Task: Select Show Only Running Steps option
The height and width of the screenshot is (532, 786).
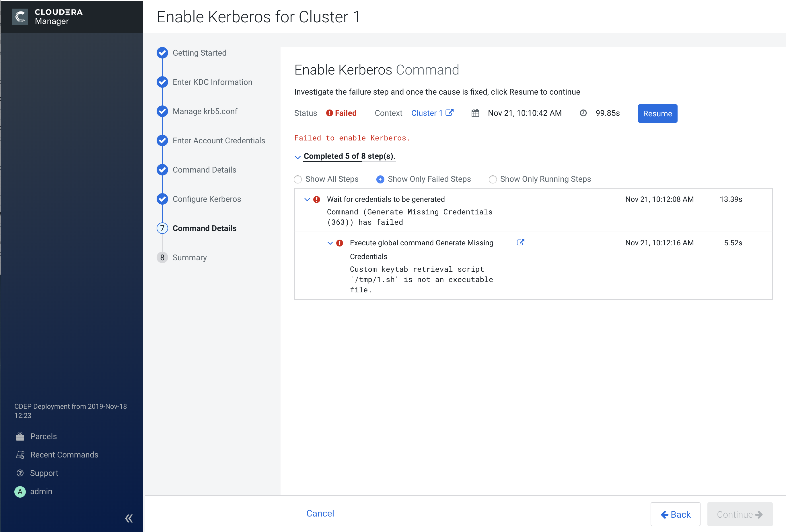Action: click(493, 179)
